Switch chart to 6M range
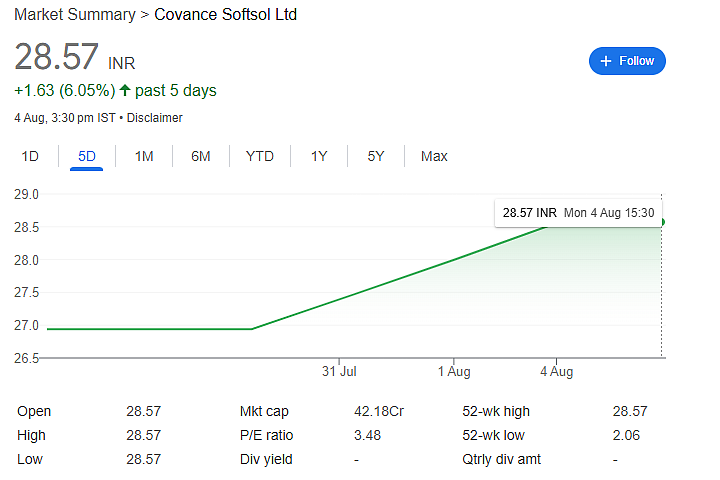The height and width of the screenshot is (480, 720). point(201,157)
